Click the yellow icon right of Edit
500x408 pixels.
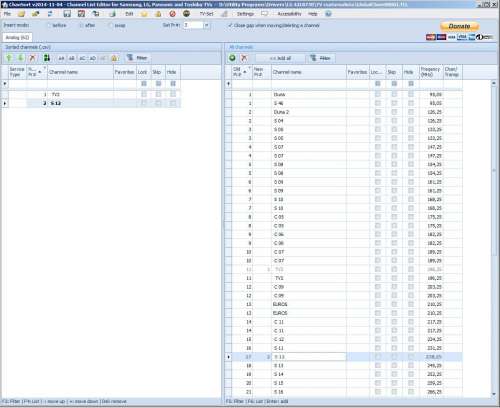[x=144, y=14]
